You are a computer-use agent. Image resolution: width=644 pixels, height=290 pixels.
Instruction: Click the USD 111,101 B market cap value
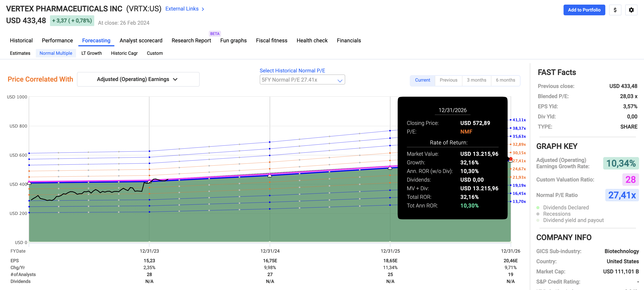click(x=621, y=271)
